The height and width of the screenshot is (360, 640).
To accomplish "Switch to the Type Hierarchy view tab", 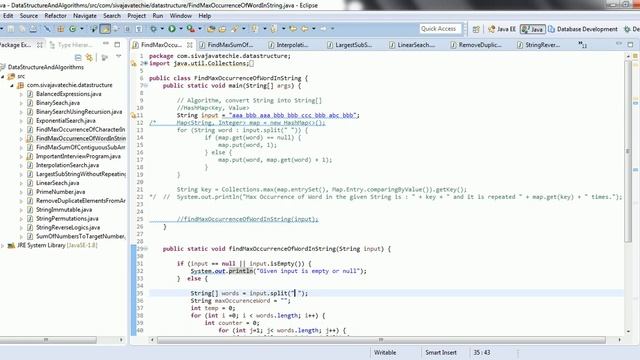I will coord(71,45).
